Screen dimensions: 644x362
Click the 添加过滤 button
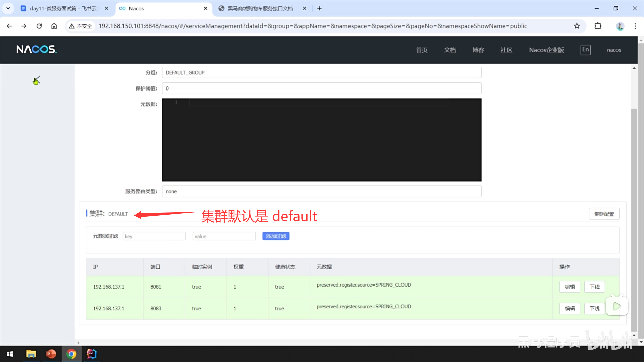[x=276, y=236]
